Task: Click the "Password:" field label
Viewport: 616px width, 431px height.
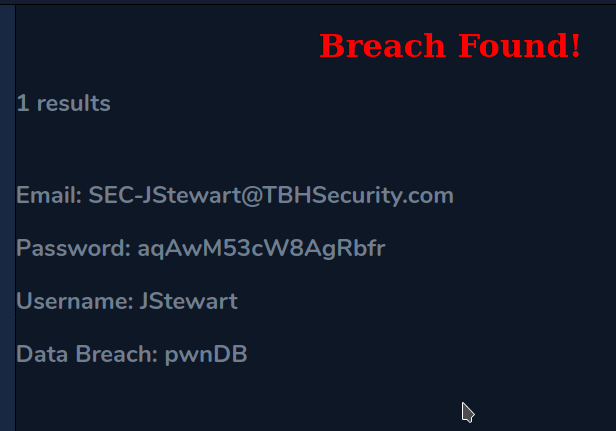Action: 72,249
